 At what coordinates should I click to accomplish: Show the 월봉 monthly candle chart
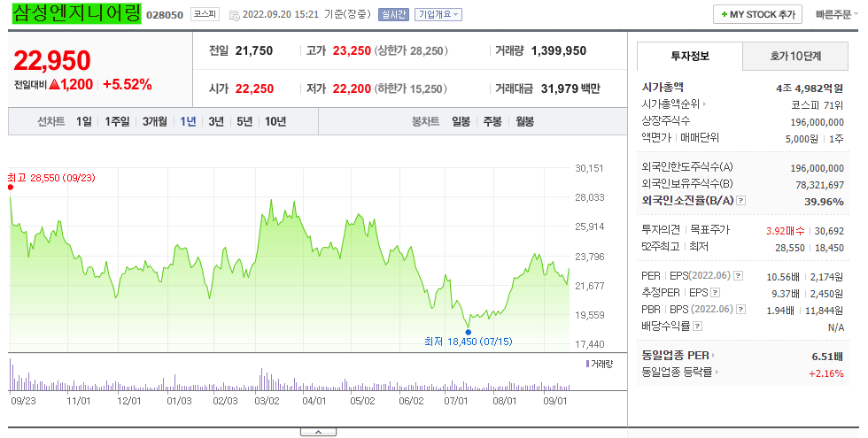tap(524, 122)
